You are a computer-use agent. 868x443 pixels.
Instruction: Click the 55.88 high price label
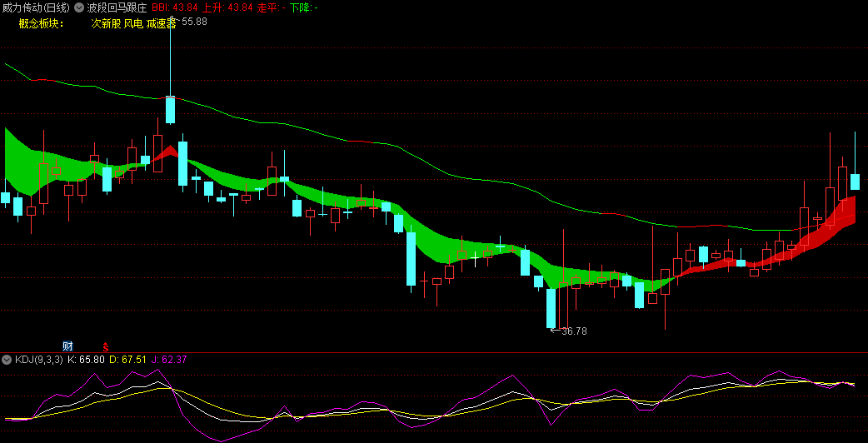[x=194, y=22]
